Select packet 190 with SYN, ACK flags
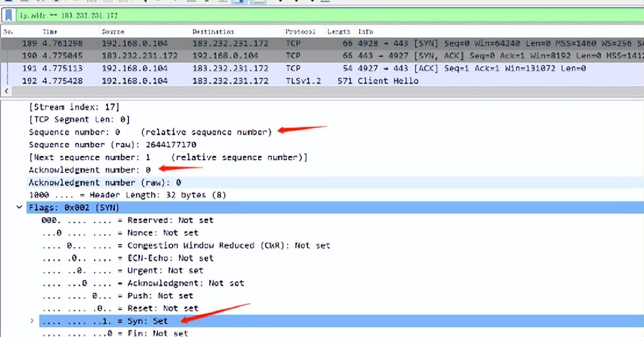The image size is (644, 337). point(322,55)
